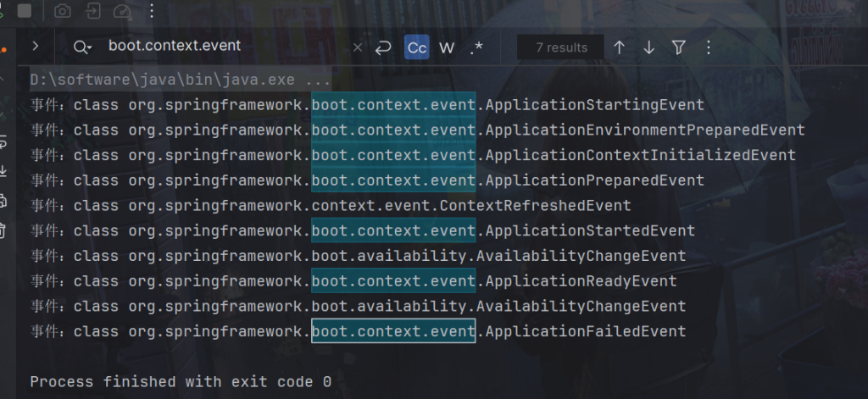Go to previous occurrence up arrow
The height and width of the screenshot is (399, 868).
pyautogui.click(x=620, y=47)
